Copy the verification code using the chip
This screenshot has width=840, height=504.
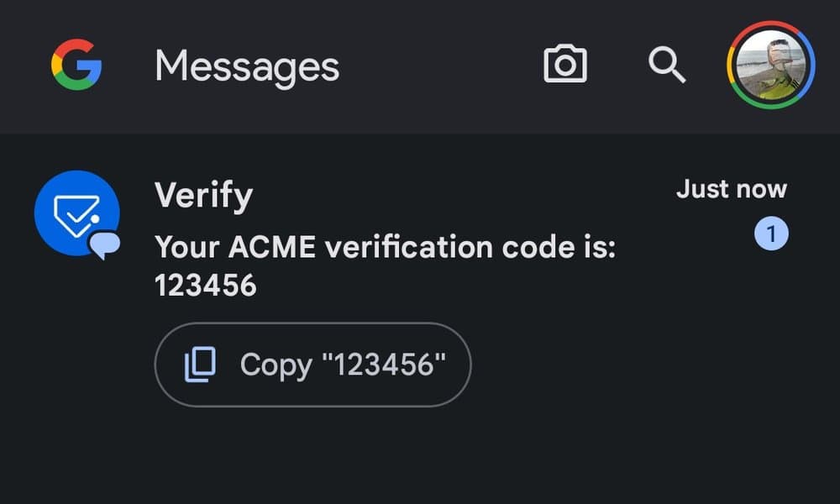point(312,364)
